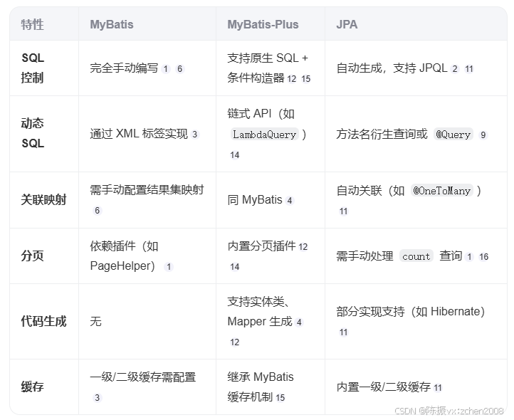This screenshot has height=420, width=514.
Task: Open citation 6 after 完全手动编写
Action: tap(179, 69)
